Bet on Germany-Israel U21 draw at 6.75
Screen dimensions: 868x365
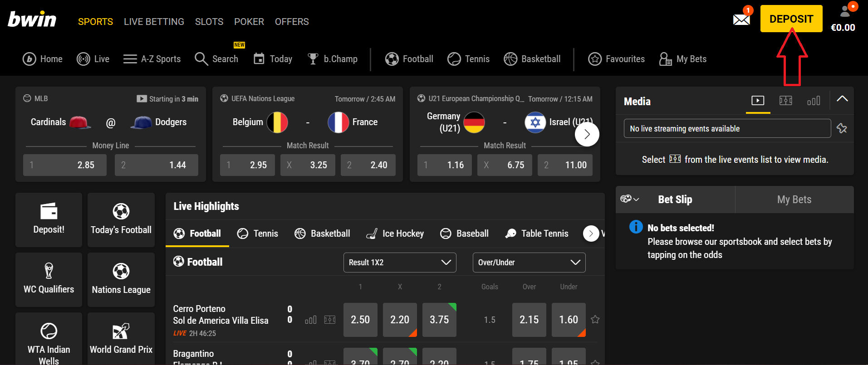[505, 165]
